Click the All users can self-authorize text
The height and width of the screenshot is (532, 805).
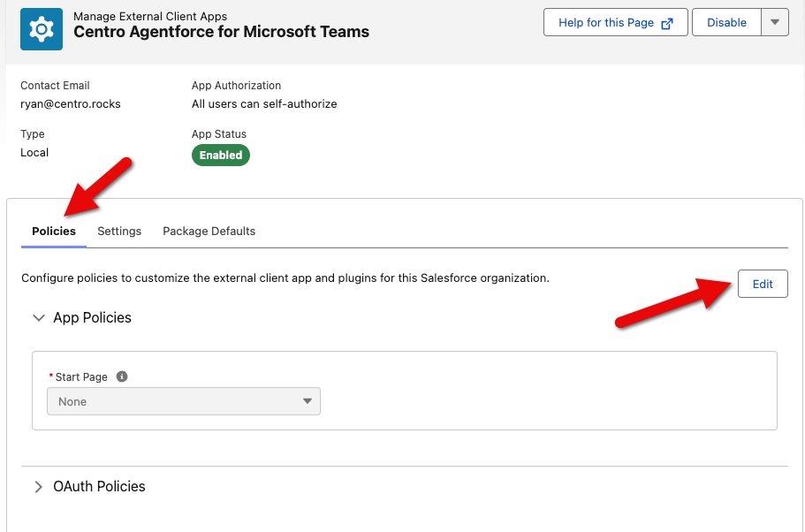pos(264,103)
